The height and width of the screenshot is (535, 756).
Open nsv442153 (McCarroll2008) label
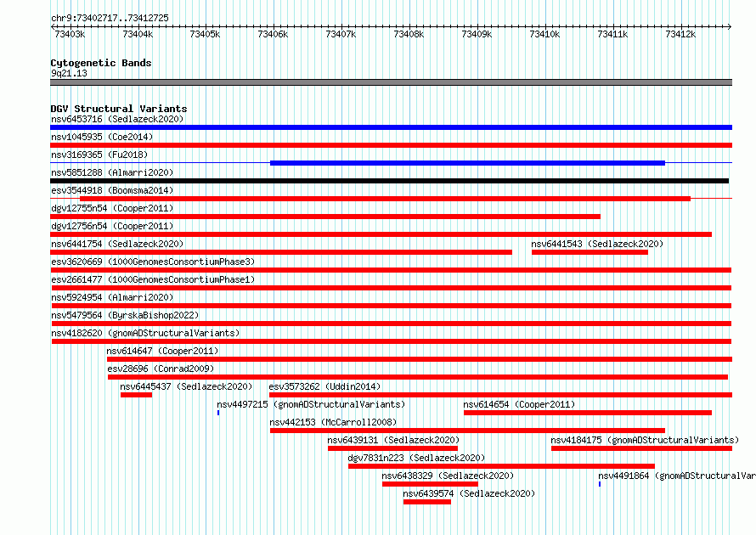(x=333, y=422)
